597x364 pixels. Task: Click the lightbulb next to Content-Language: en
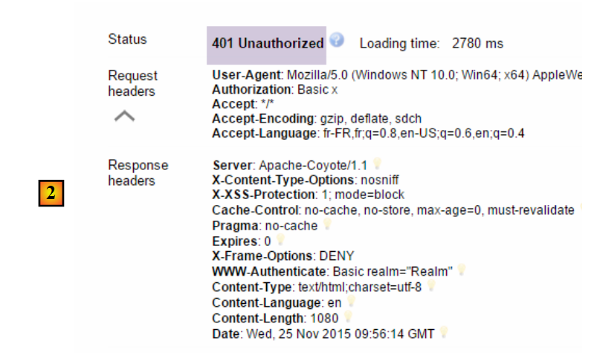(x=351, y=302)
